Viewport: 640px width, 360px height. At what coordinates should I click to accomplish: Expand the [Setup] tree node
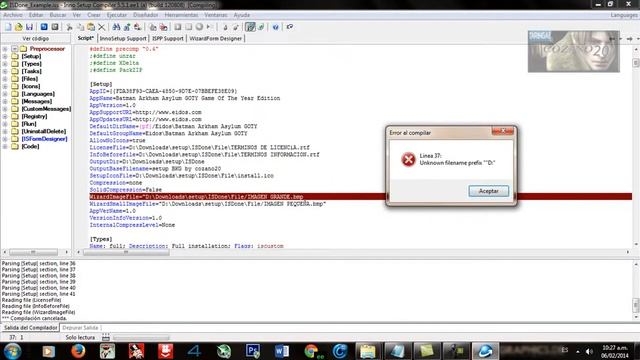5,56
